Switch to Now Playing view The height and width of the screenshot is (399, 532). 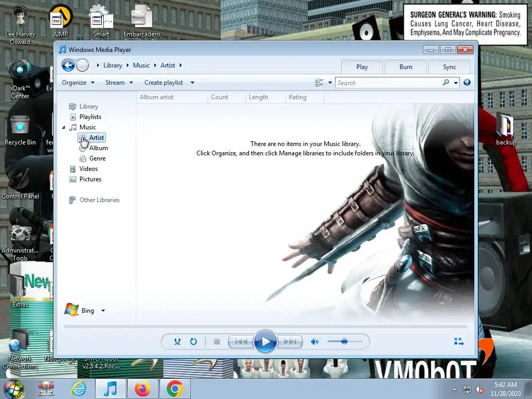pos(459,341)
